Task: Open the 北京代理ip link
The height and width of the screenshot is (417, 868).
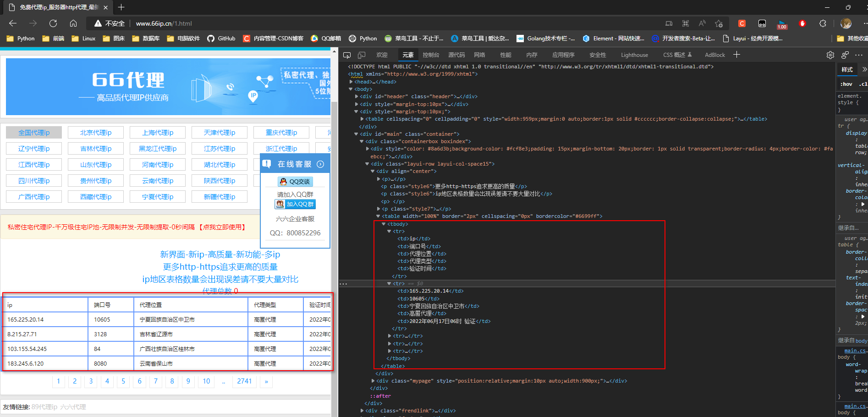Action: coord(96,133)
